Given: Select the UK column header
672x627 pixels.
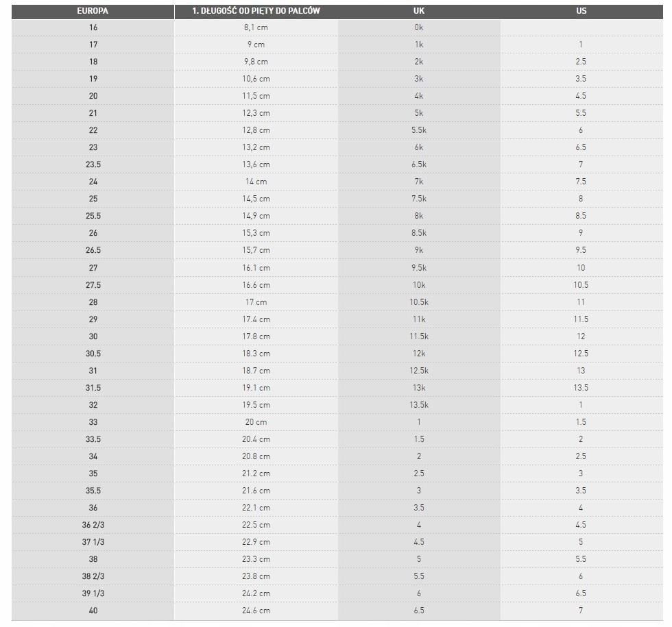Looking at the screenshot, I should coord(419,11).
